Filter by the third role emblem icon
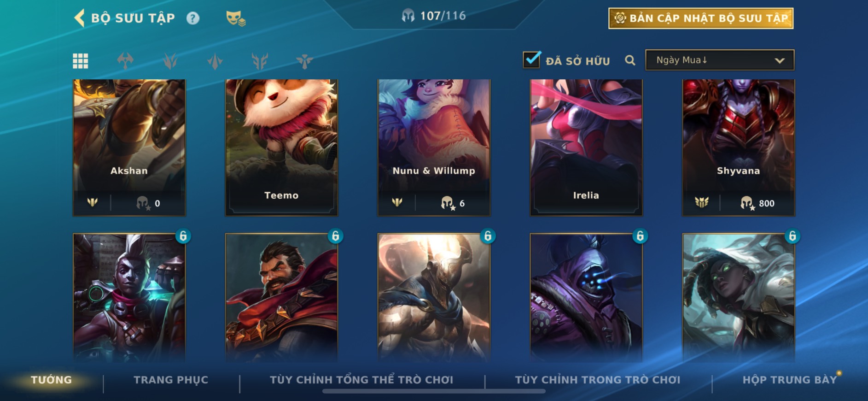Image resolution: width=868 pixels, height=401 pixels. point(215,60)
